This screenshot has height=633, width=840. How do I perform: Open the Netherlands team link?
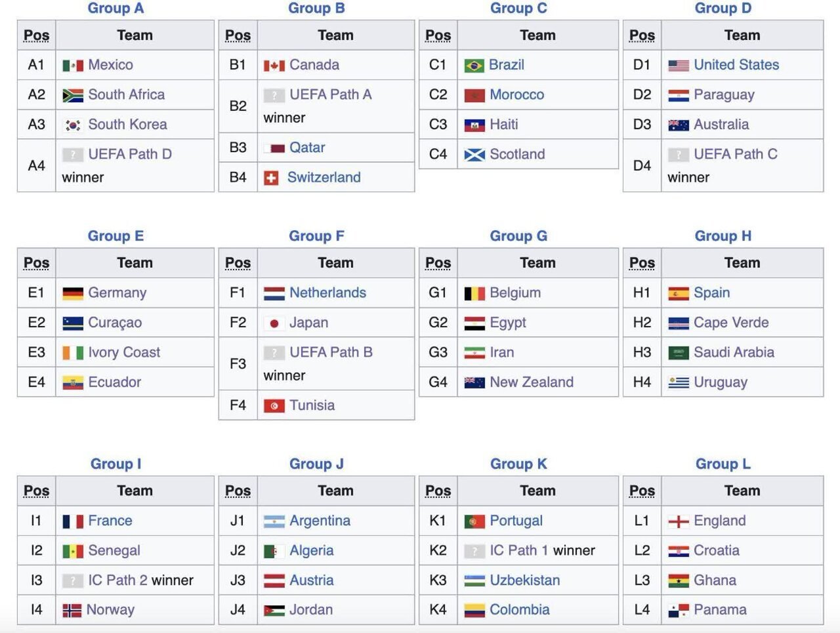(327, 293)
